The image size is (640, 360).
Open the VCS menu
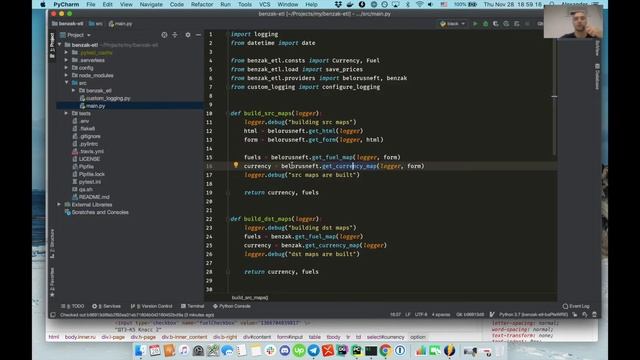tap(264, 4)
